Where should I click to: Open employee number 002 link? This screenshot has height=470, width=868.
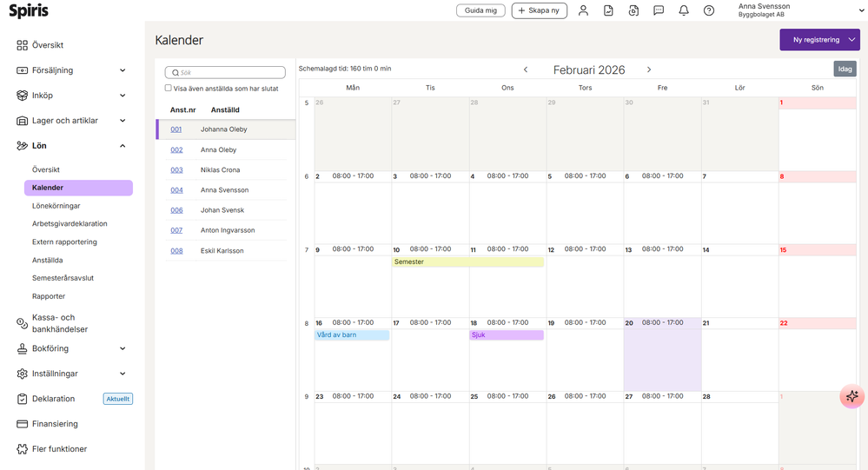pos(176,150)
